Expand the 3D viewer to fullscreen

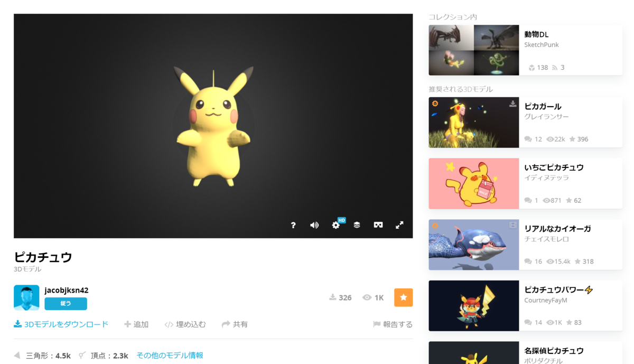(x=399, y=225)
